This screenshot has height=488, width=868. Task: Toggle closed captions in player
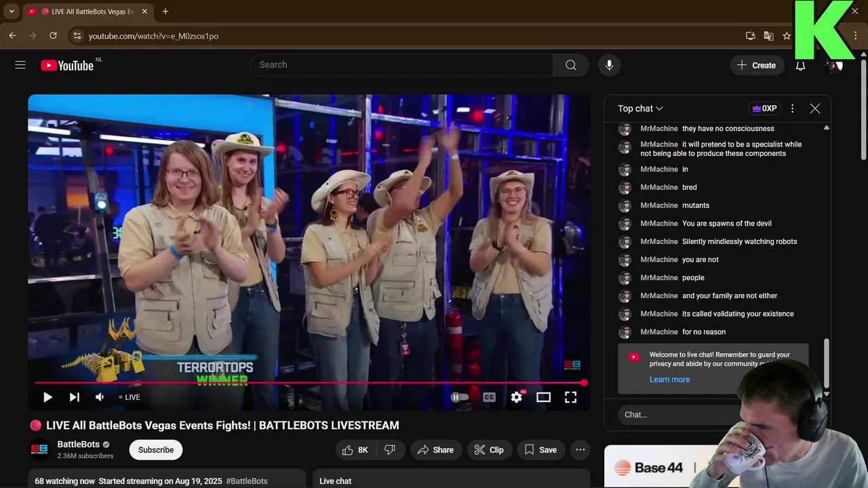coord(489,397)
